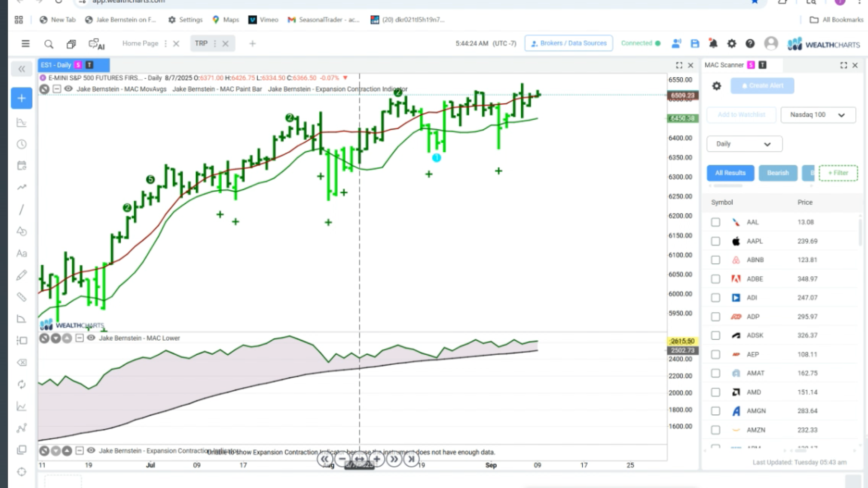Open the help question mark icon
Screen dimensions: 868x488
click(x=750, y=43)
